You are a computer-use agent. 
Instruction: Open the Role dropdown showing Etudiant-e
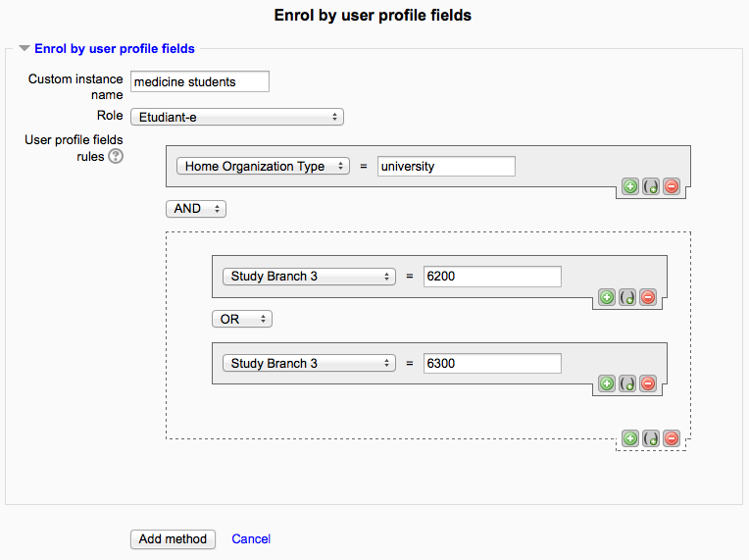237,117
